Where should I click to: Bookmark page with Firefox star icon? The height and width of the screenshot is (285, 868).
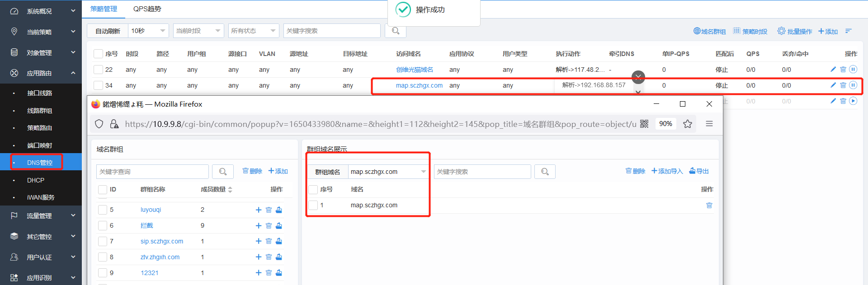tap(688, 124)
